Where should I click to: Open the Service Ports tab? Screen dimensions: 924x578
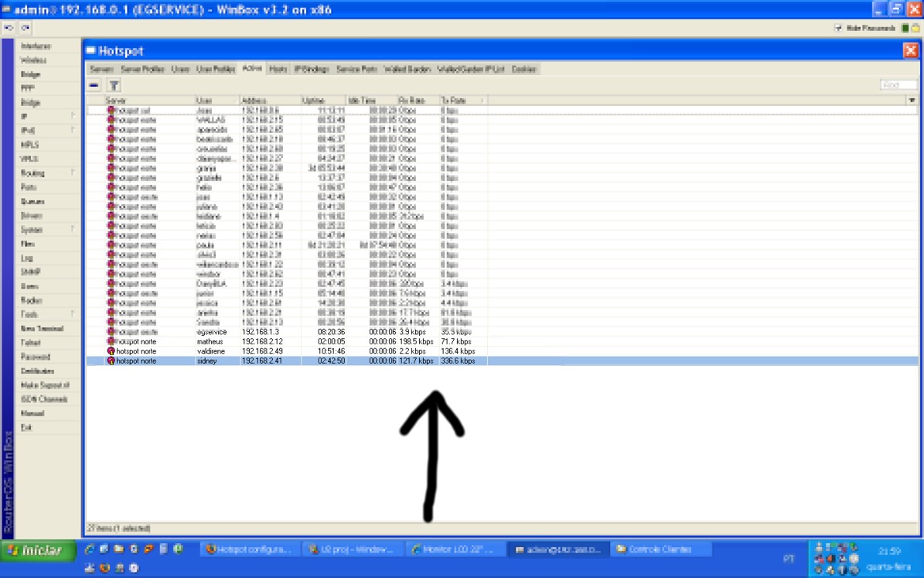click(356, 69)
